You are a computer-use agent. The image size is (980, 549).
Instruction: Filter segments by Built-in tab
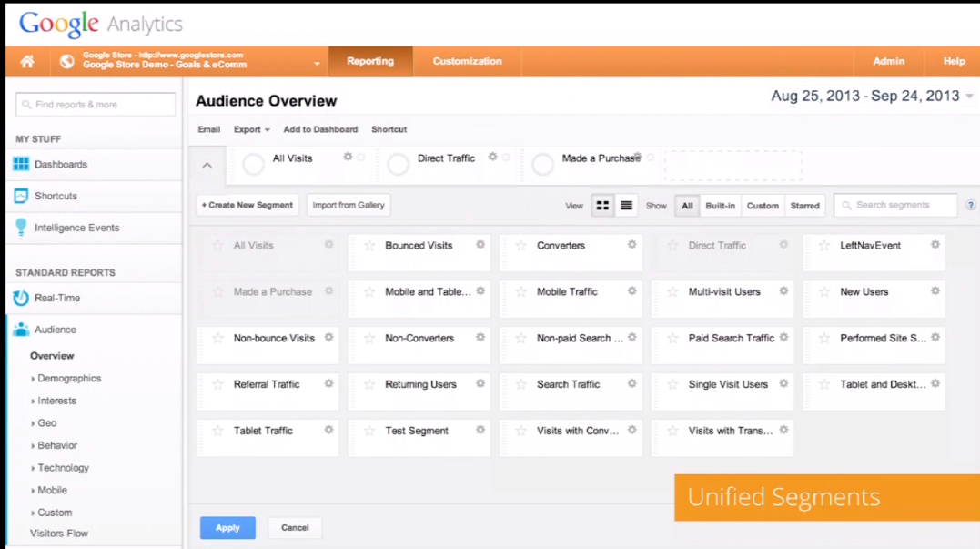coord(720,206)
